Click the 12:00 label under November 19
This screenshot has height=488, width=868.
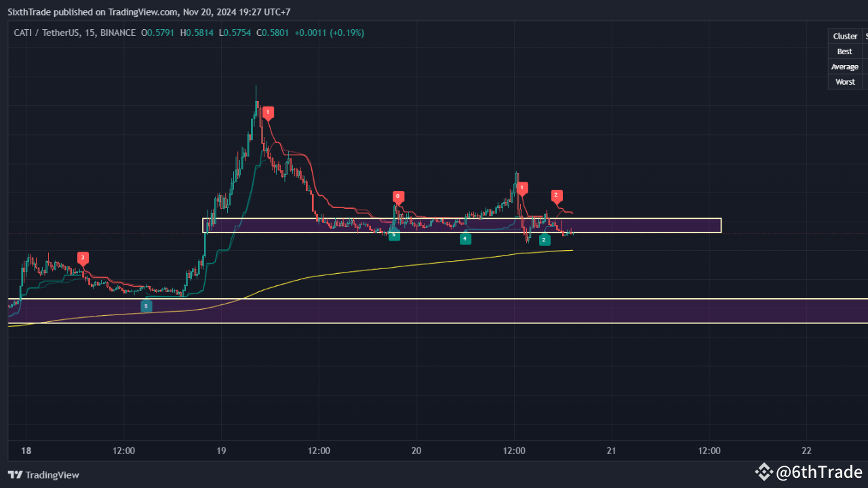319,450
